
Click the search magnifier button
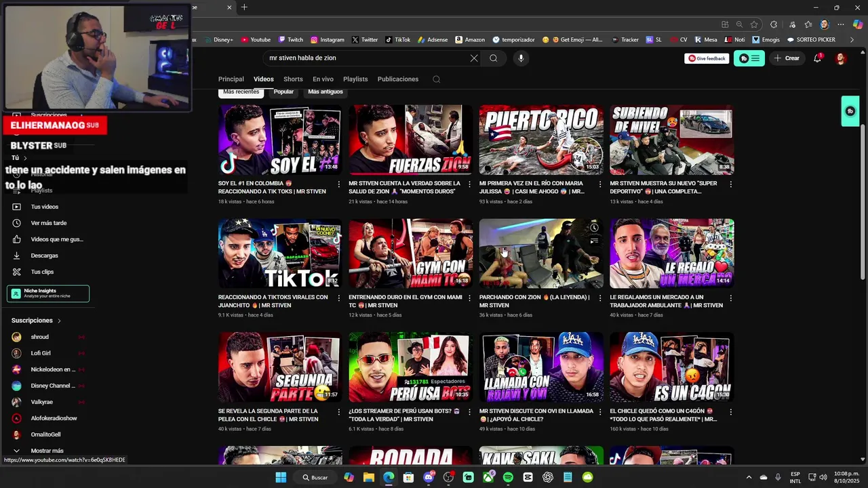point(494,58)
